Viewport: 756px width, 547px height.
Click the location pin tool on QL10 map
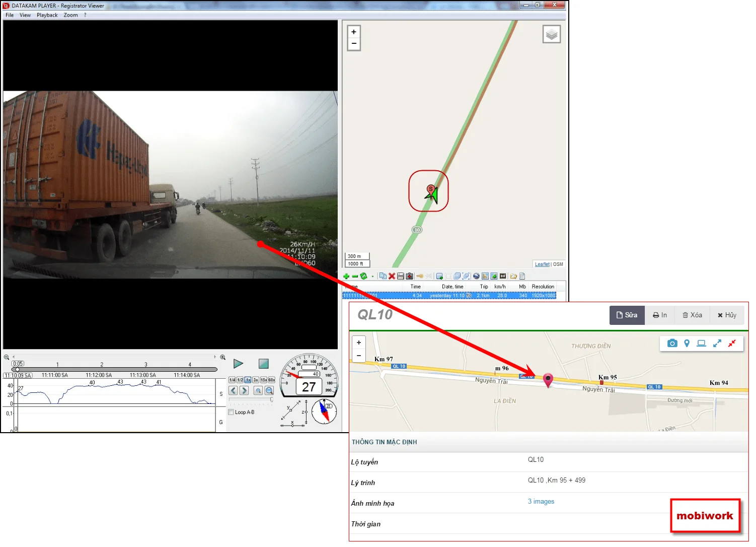click(x=687, y=343)
